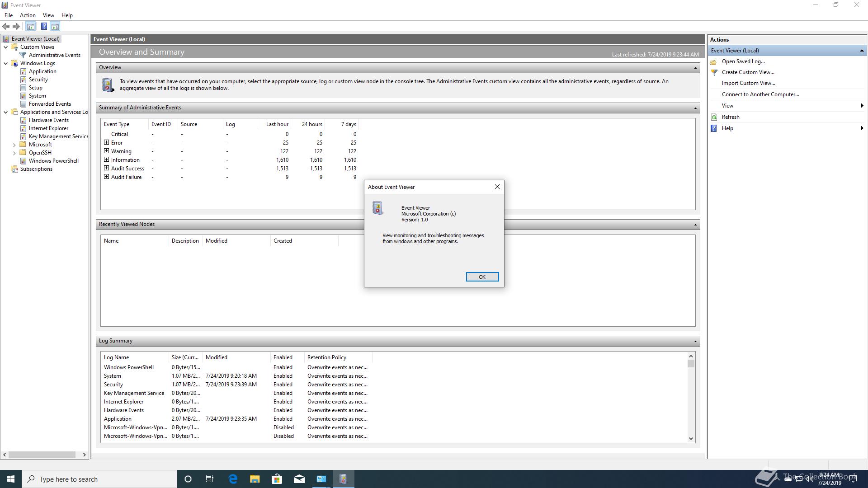Click the Open Saved Log folder icon

point(714,61)
